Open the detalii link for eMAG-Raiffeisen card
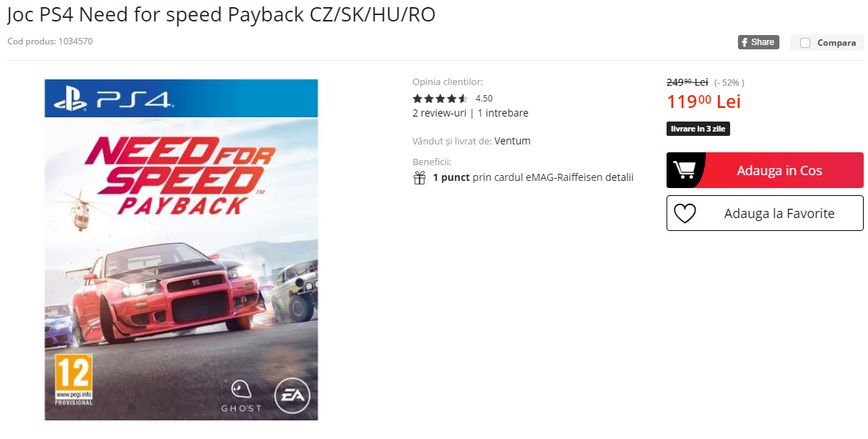The height and width of the screenshot is (439, 868). click(618, 177)
